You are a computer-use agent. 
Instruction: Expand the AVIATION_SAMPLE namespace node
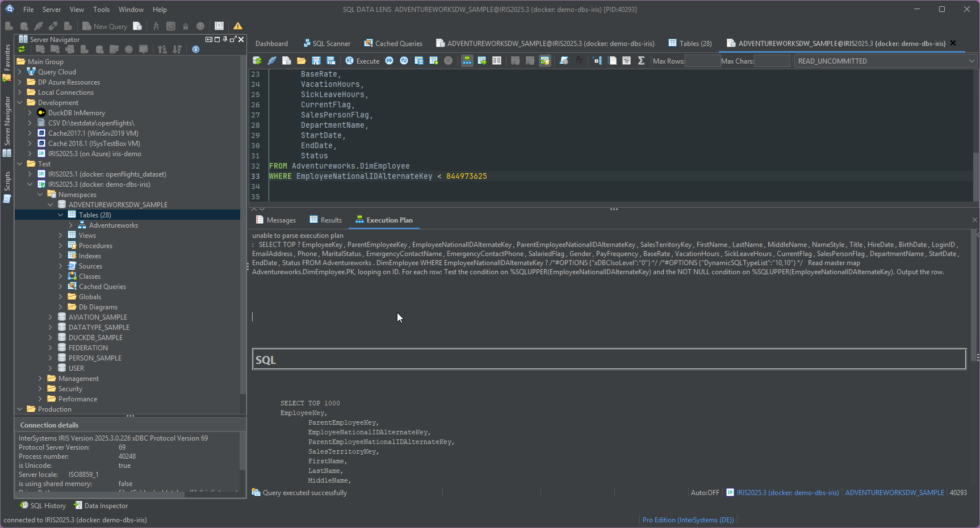(51, 317)
